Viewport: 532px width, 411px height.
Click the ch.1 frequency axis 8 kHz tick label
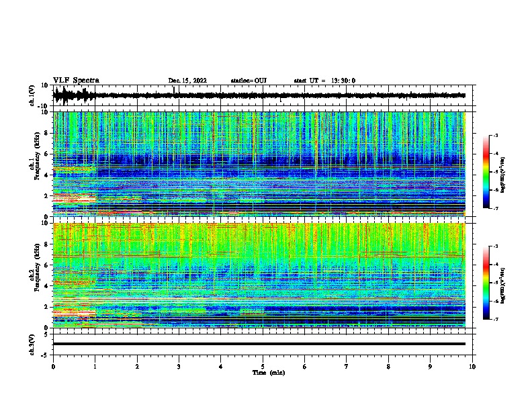click(x=46, y=133)
